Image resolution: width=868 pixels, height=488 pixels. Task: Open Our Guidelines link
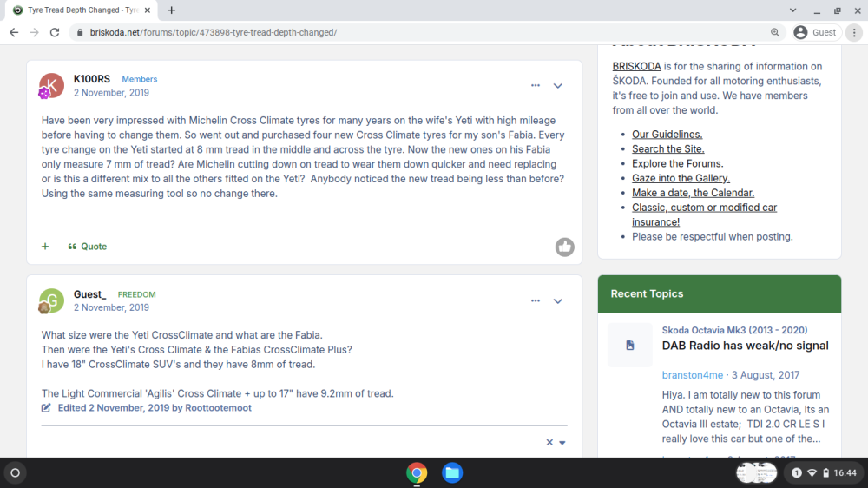point(667,134)
